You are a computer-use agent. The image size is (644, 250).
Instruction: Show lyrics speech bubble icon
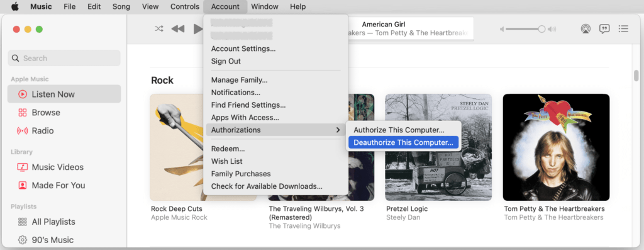[x=604, y=29]
